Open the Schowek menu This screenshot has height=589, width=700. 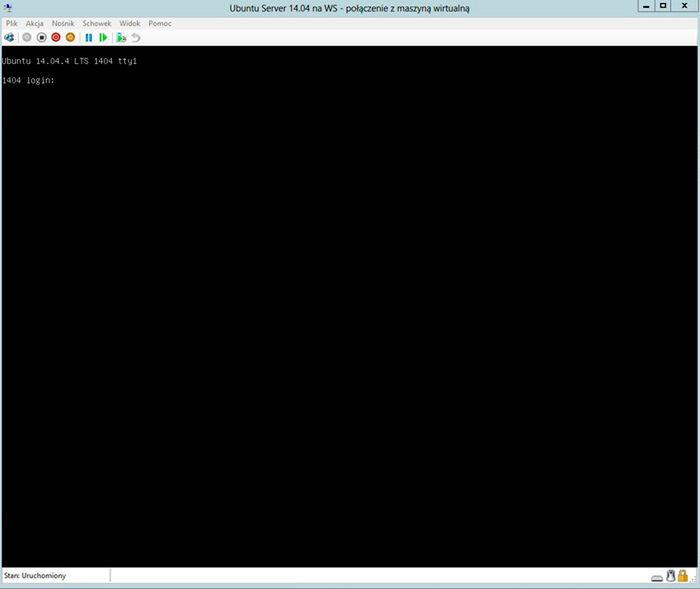coord(96,23)
